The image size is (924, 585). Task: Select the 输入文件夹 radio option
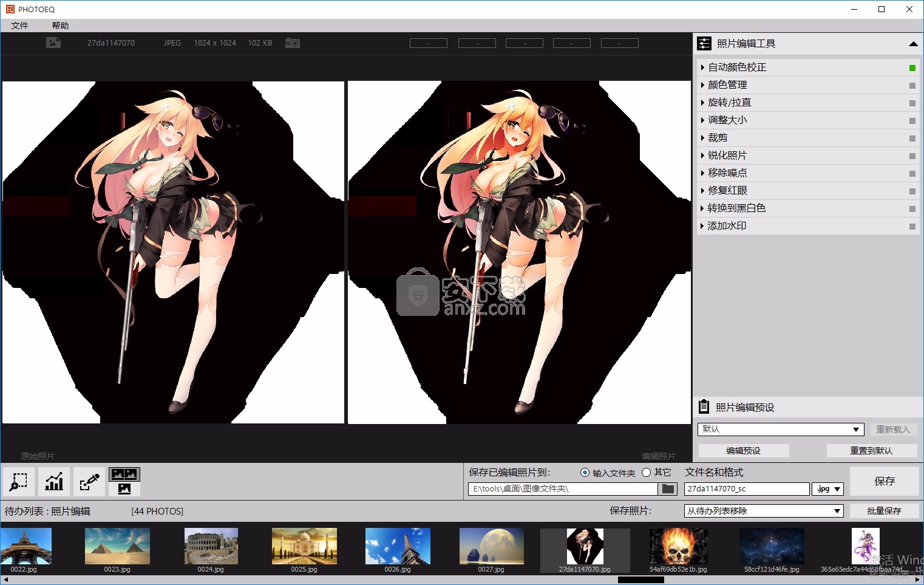tap(585, 473)
